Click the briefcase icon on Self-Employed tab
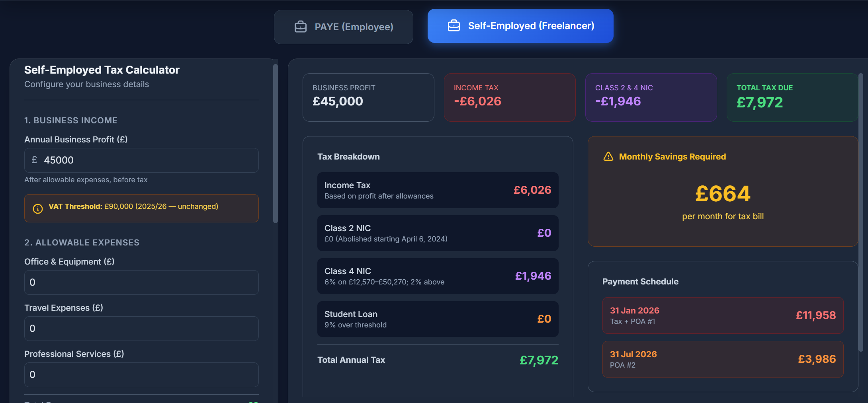 (454, 25)
